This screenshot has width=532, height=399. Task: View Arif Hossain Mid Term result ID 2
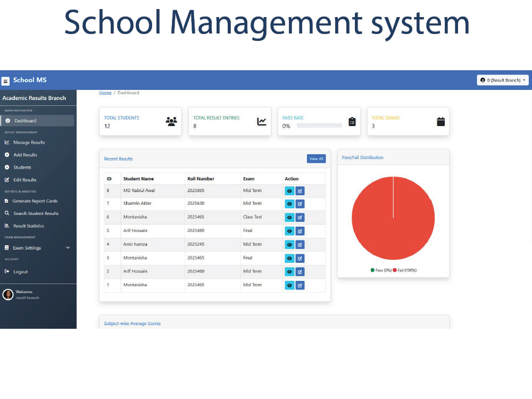click(289, 272)
